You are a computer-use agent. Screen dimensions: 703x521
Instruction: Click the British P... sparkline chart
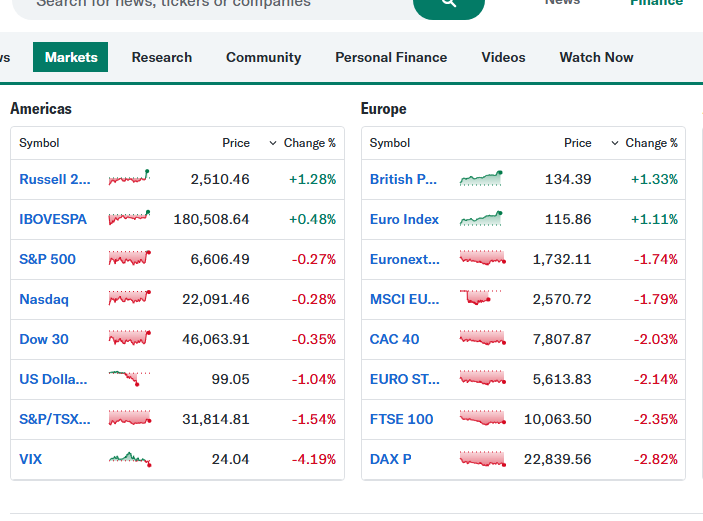(x=481, y=178)
